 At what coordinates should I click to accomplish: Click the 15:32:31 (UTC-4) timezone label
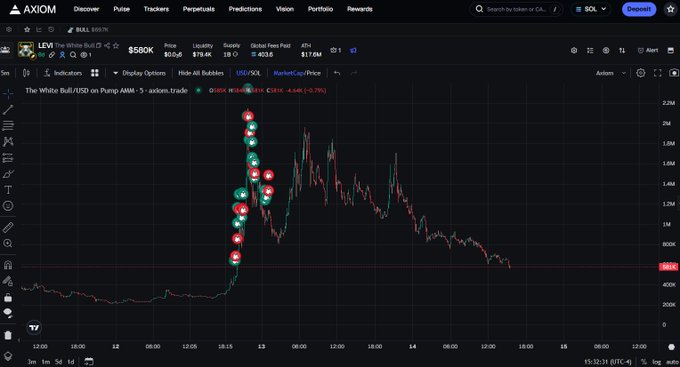click(608, 362)
